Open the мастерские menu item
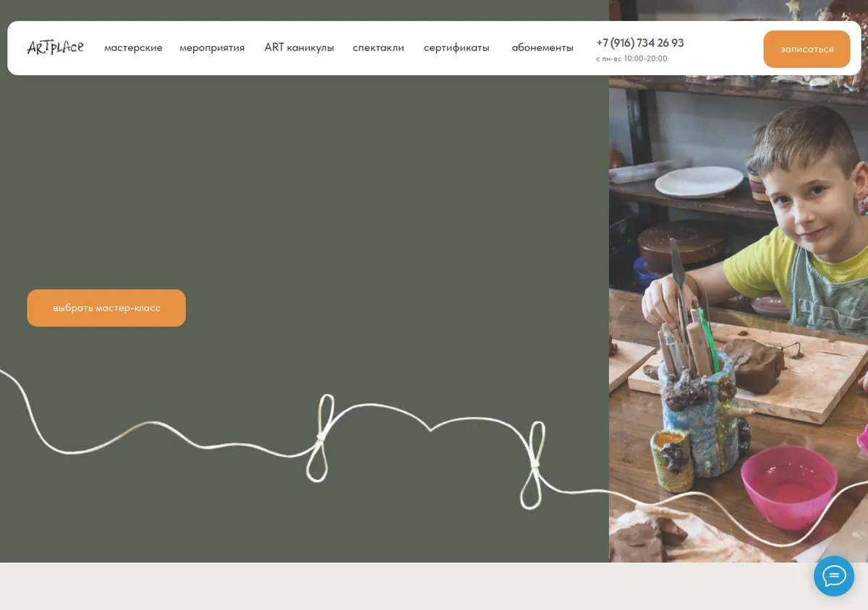868x610 pixels. coord(133,48)
